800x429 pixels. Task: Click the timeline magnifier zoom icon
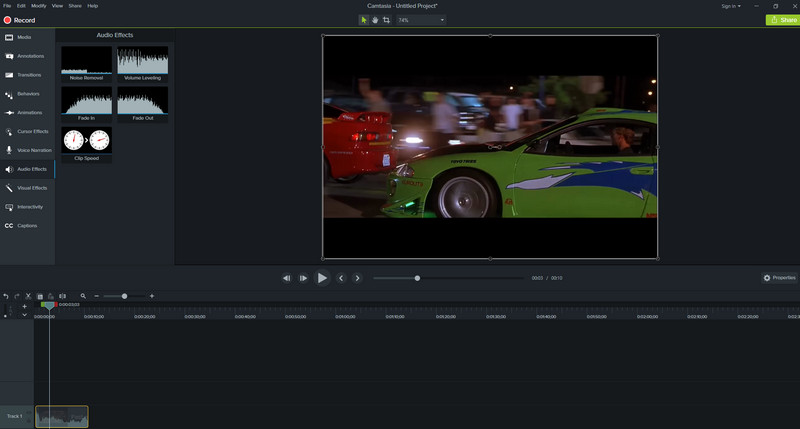(83, 296)
